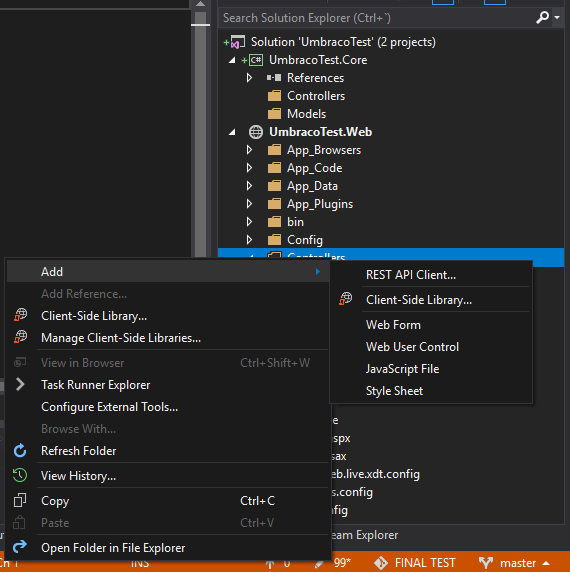Screen dimensions: 570x572
Task: Select the Solution 'UmbracoTest' (2 projects) row
Action: coord(391,42)
